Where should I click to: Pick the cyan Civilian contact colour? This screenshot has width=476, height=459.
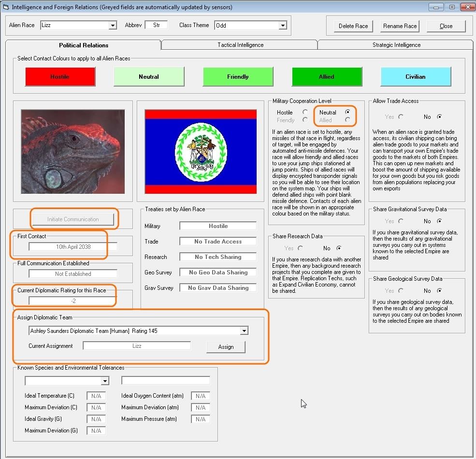point(416,77)
